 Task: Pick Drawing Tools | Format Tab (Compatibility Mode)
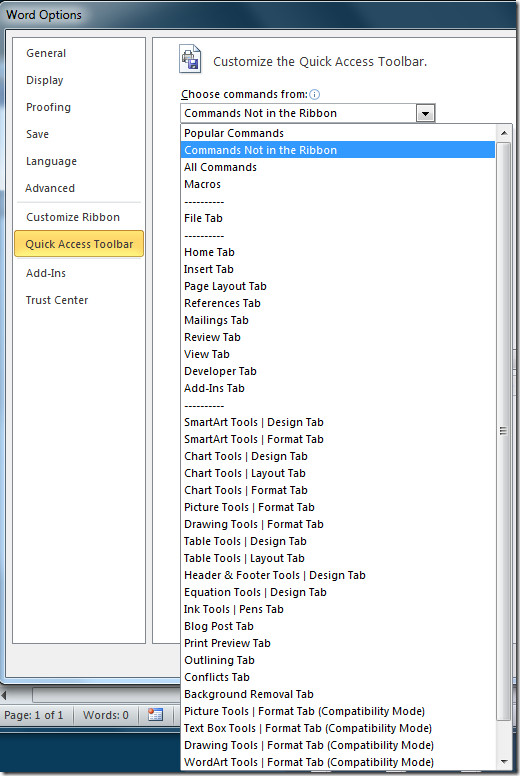[338, 745]
